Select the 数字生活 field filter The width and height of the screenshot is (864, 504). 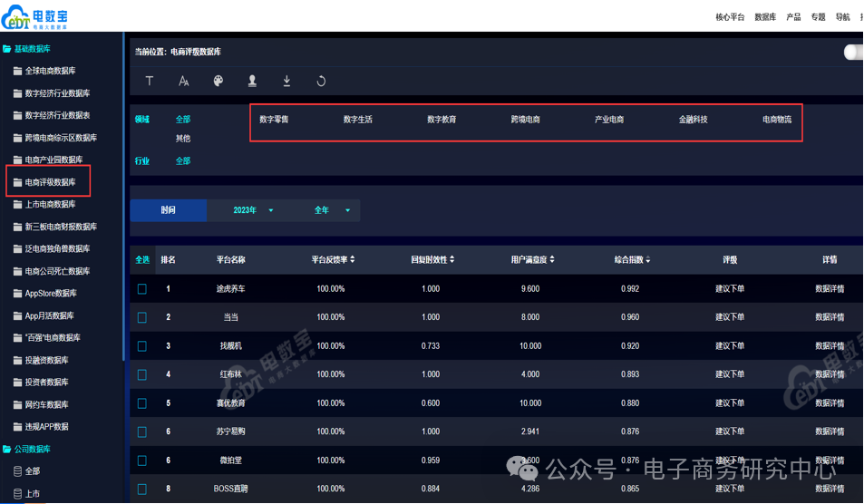pos(357,119)
